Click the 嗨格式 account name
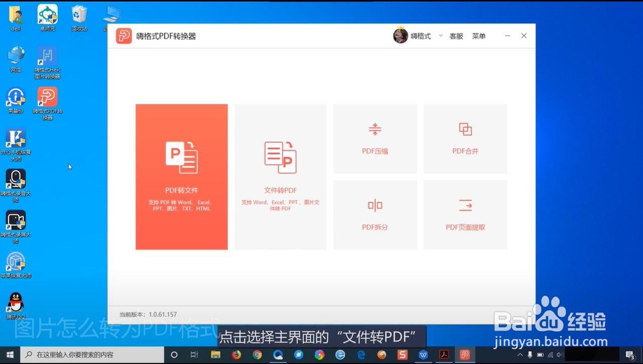The height and width of the screenshot is (364, 643). tap(421, 36)
